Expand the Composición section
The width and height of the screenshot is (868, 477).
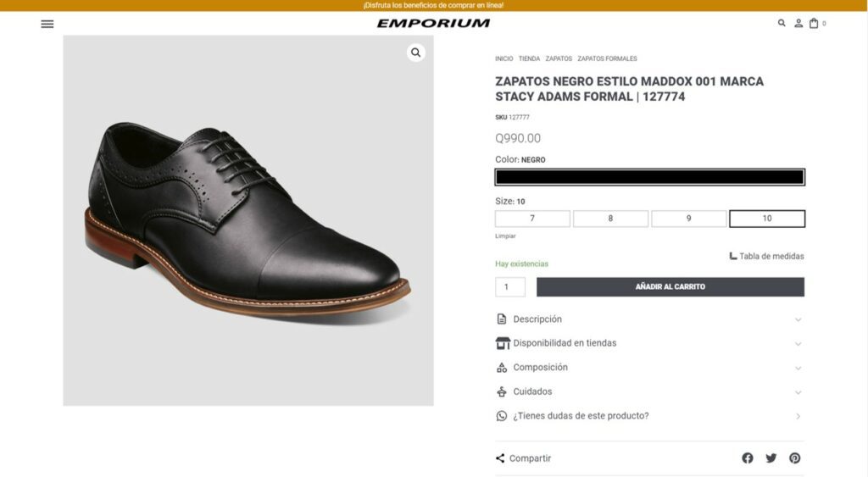pos(649,368)
